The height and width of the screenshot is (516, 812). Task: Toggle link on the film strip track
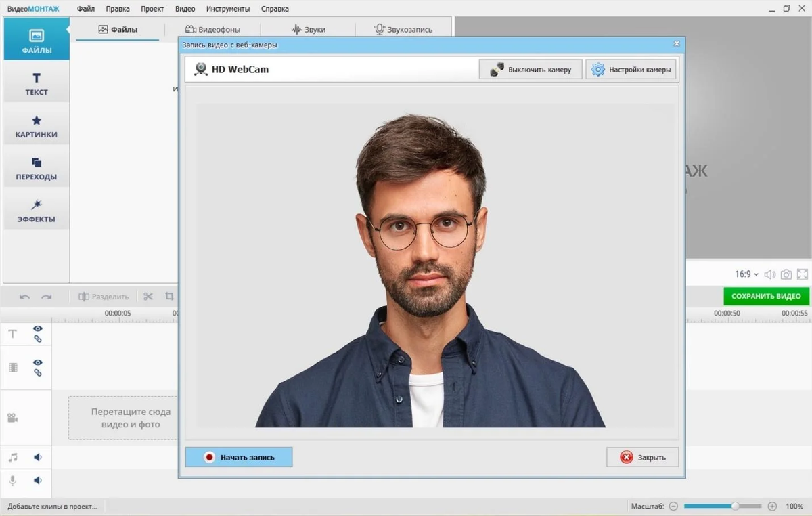[38, 372]
